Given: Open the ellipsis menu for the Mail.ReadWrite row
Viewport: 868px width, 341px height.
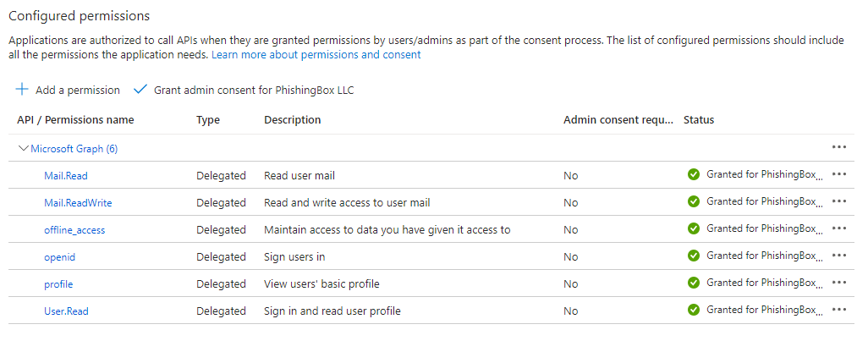Looking at the screenshot, I should click(839, 201).
